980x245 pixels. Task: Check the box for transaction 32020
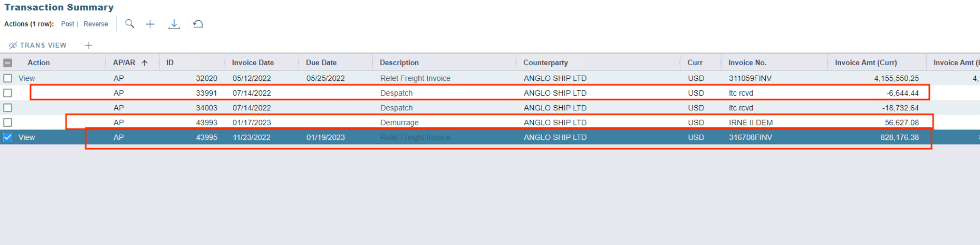pos(8,78)
